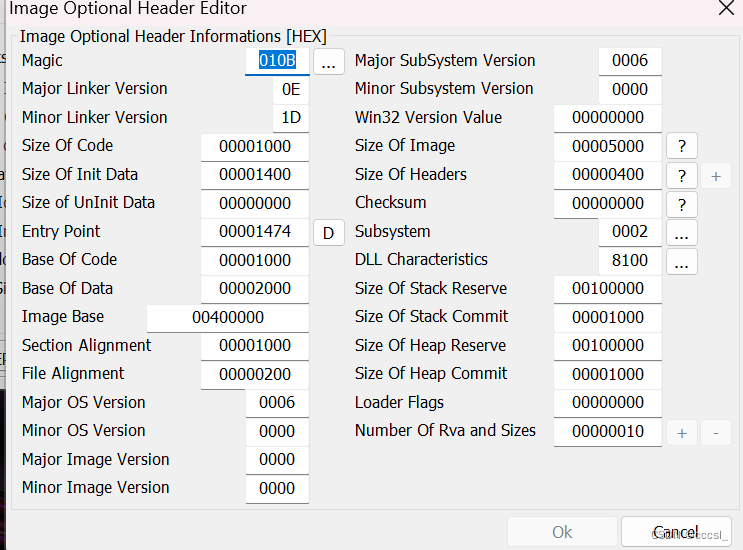This screenshot has width=743, height=550.
Task: Edit the Minor OS Version field
Action: [x=277, y=432]
